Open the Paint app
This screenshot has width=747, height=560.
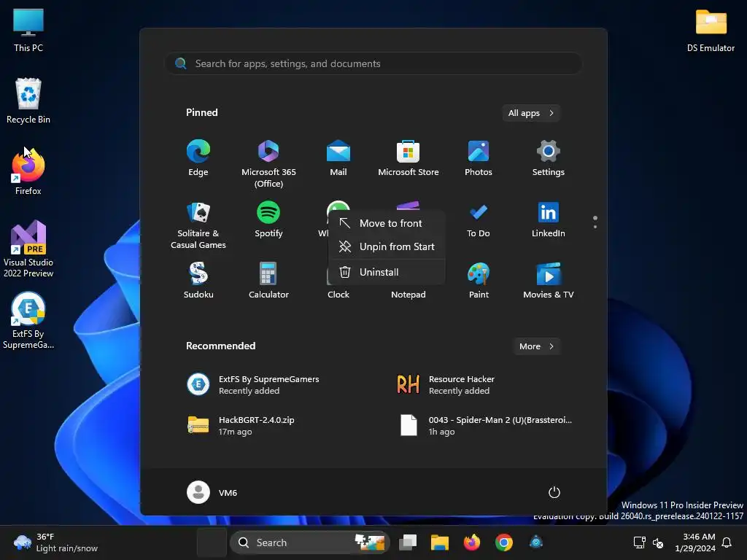pyautogui.click(x=479, y=281)
